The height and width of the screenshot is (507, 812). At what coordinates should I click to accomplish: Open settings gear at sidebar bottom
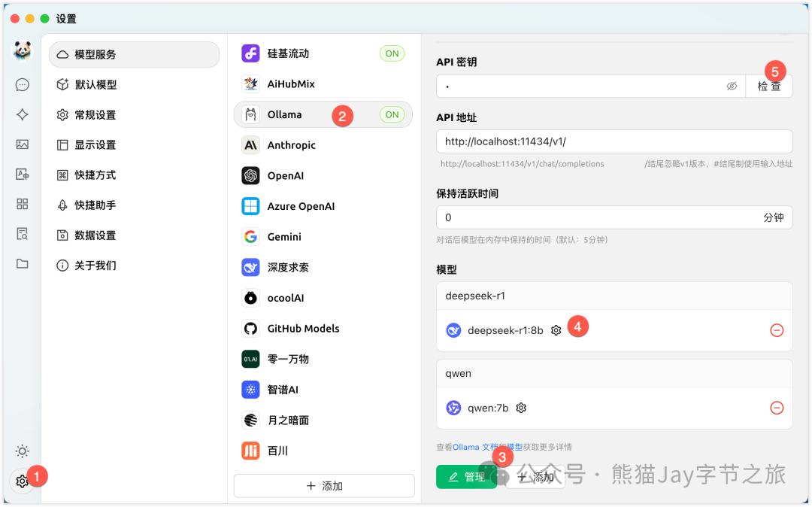tap(23, 481)
